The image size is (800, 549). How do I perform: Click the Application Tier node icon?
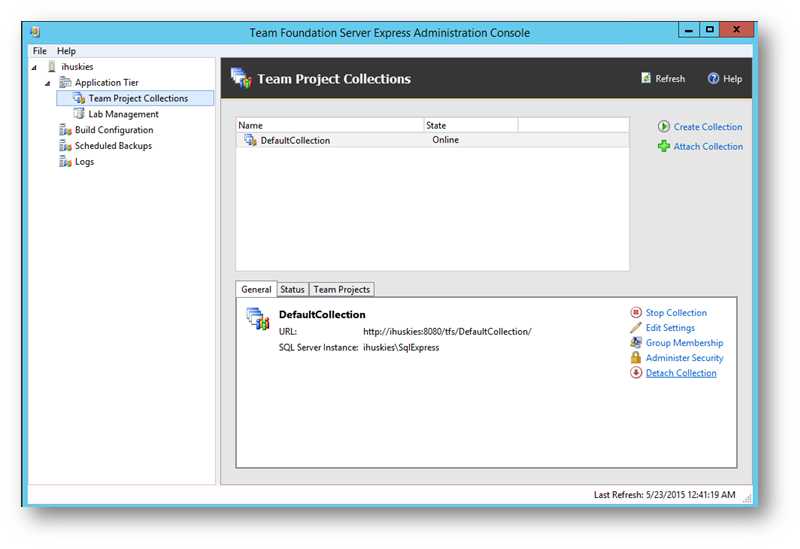[x=65, y=82]
